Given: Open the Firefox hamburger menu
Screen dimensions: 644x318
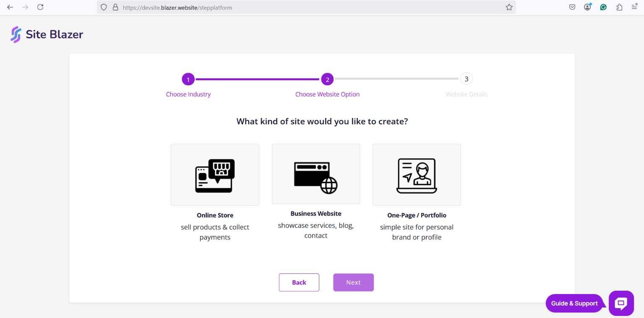Looking at the screenshot, I should click(x=634, y=7).
